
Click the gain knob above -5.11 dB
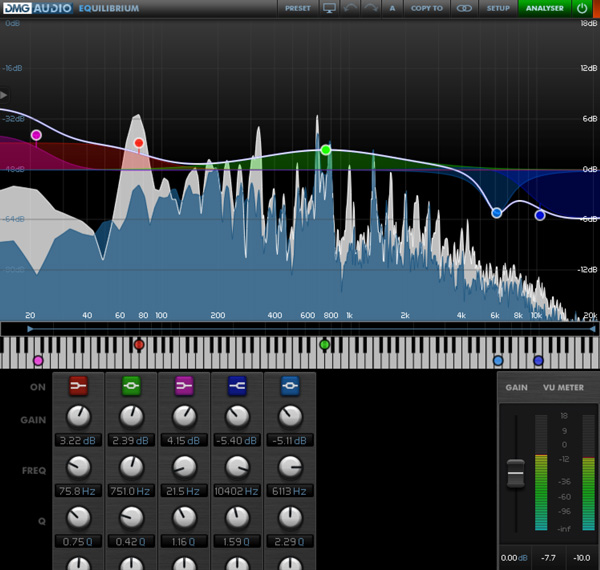[290, 417]
